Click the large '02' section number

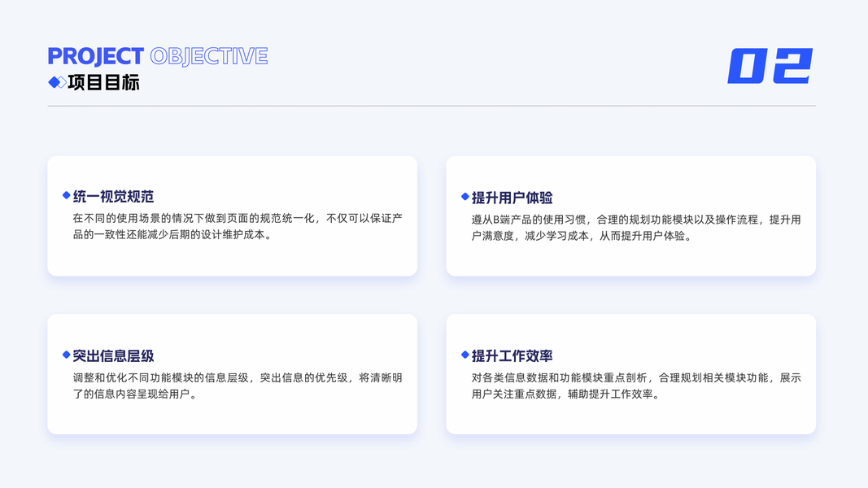pos(770,66)
